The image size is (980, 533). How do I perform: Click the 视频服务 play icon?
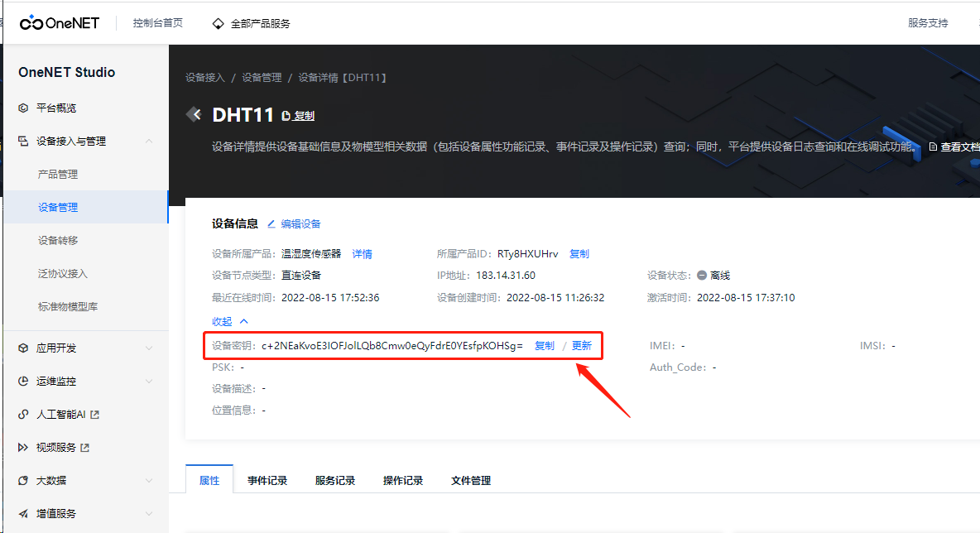(23, 448)
